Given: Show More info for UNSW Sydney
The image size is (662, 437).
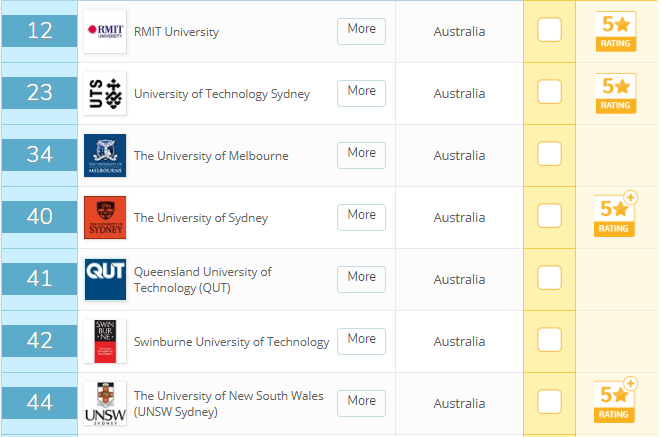Looking at the screenshot, I should tap(361, 403).
